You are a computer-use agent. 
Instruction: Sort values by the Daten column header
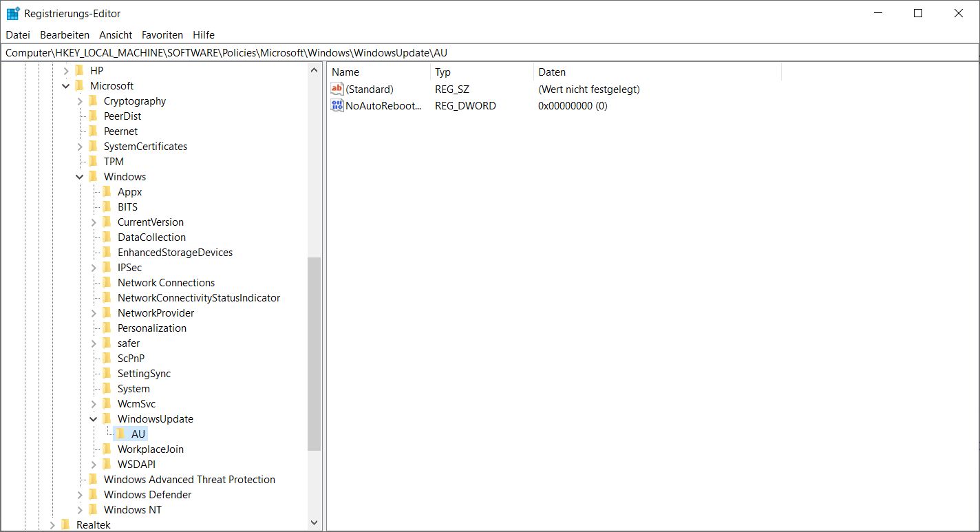(x=657, y=72)
